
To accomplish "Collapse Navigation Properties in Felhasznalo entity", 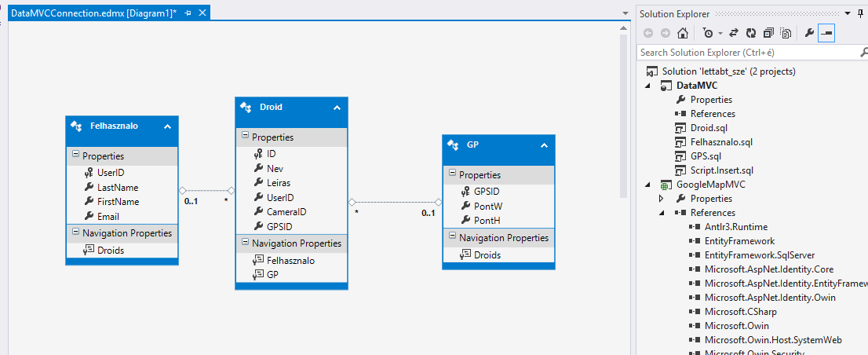I will click(76, 232).
